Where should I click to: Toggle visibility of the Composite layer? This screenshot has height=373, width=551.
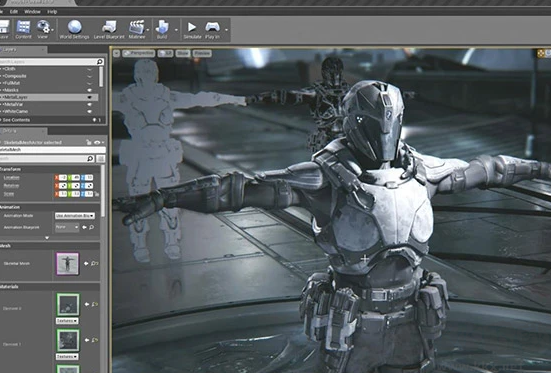[90, 76]
